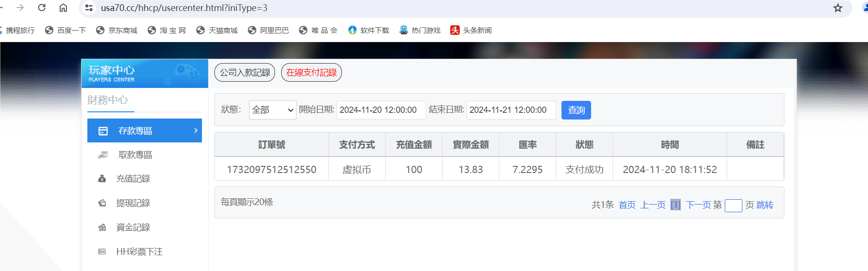Viewport: 868px width, 271px height.
Task: Click the 實際金額 column header
Action: coord(471,144)
